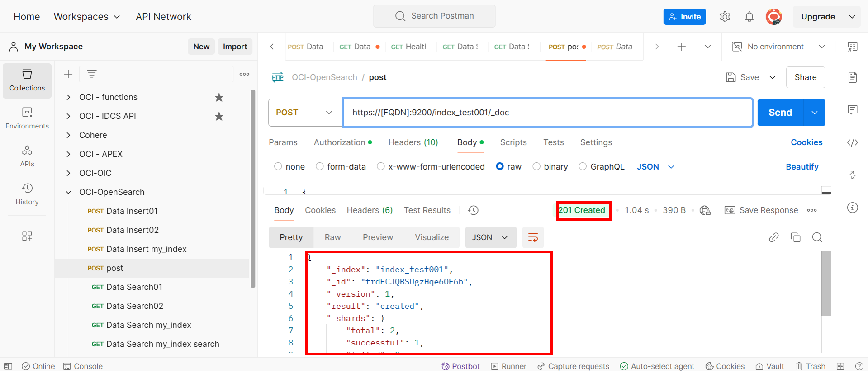
Task: Open the notifications bell
Action: (749, 17)
